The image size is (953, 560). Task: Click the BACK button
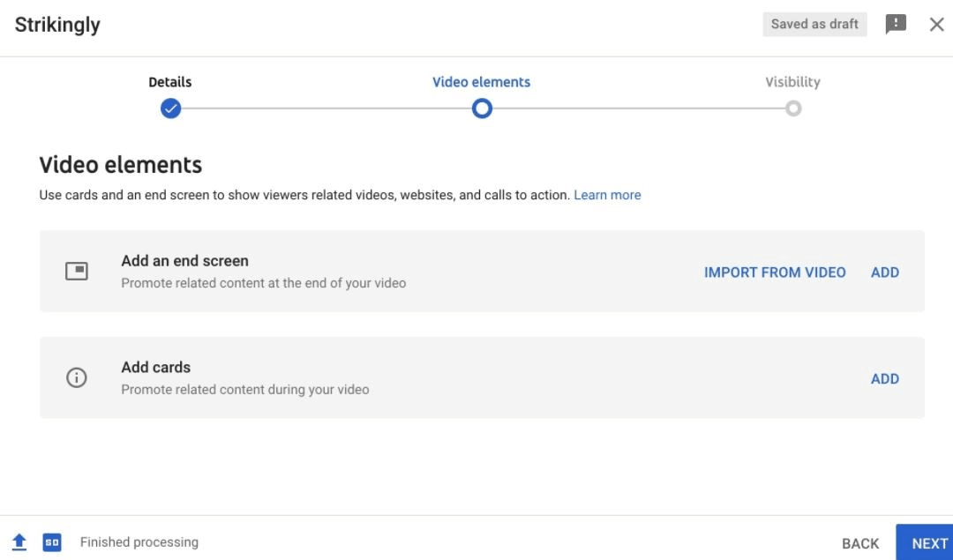(x=859, y=542)
